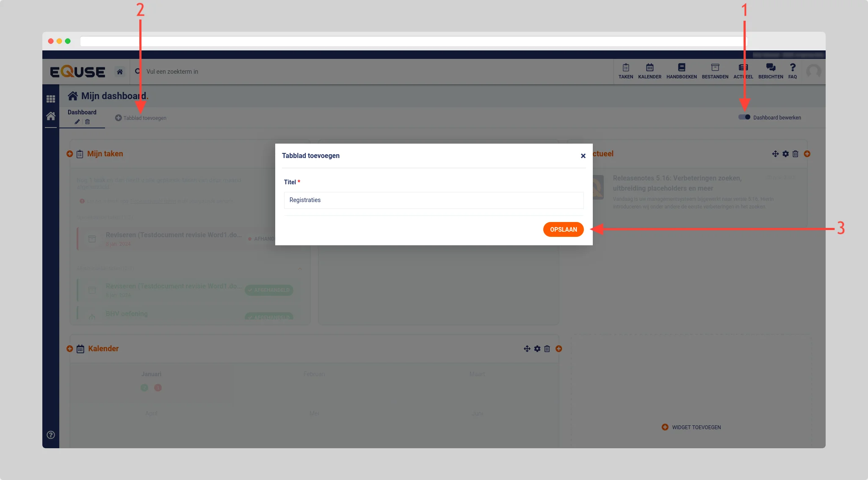
Task: Close the Tabblad toevoegen dialog
Action: 583,156
